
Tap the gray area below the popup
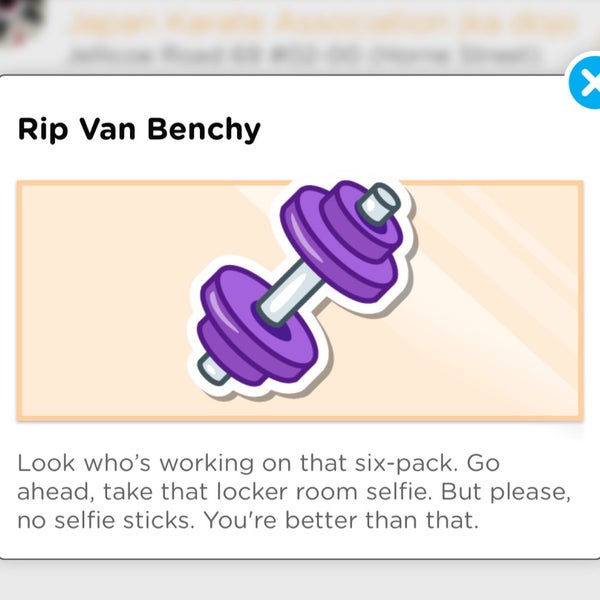pyautogui.click(x=300, y=580)
